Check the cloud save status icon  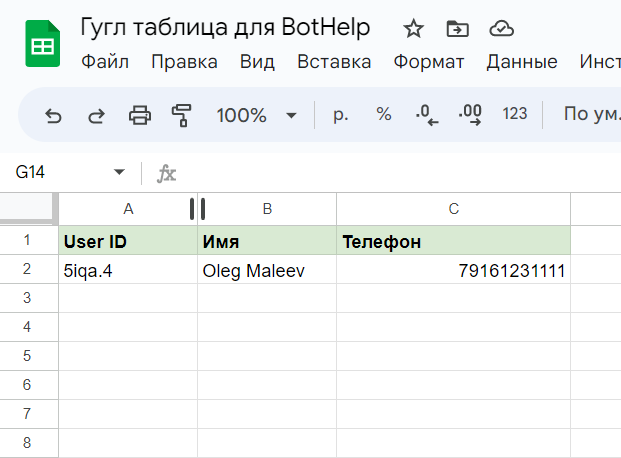(502, 28)
